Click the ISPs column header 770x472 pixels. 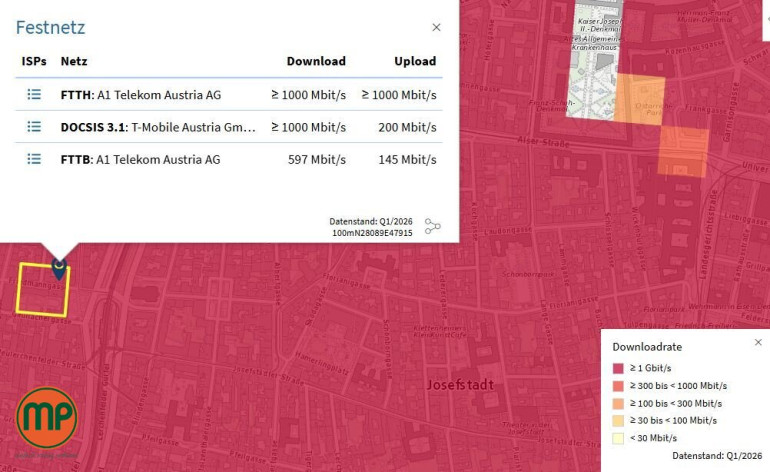click(34, 61)
